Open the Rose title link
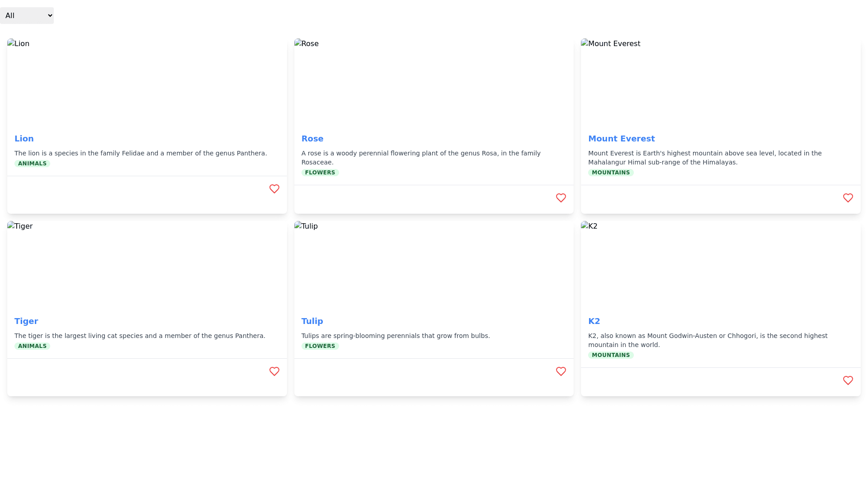Screen dimensions: 868x488 click(312, 139)
